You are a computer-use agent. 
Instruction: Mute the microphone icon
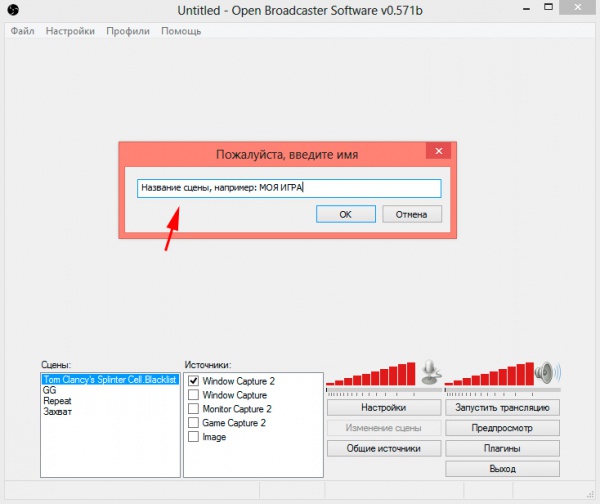tap(430, 374)
